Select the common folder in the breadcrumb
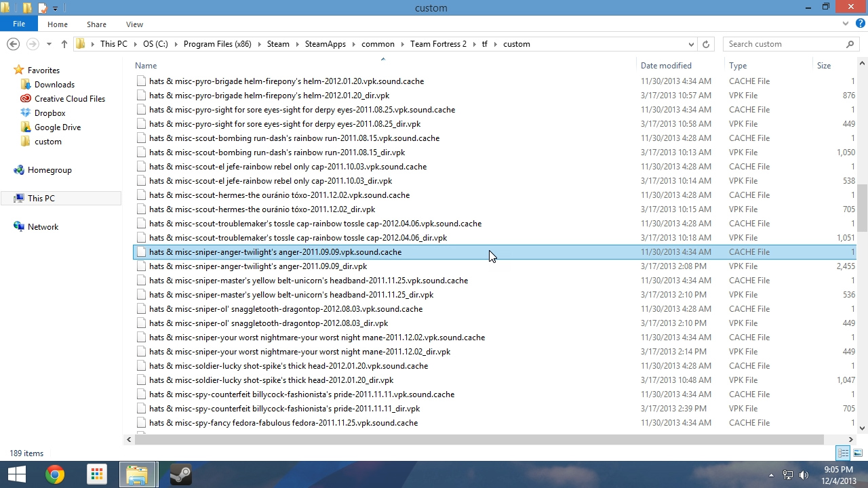The height and width of the screenshot is (488, 868). (x=378, y=44)
